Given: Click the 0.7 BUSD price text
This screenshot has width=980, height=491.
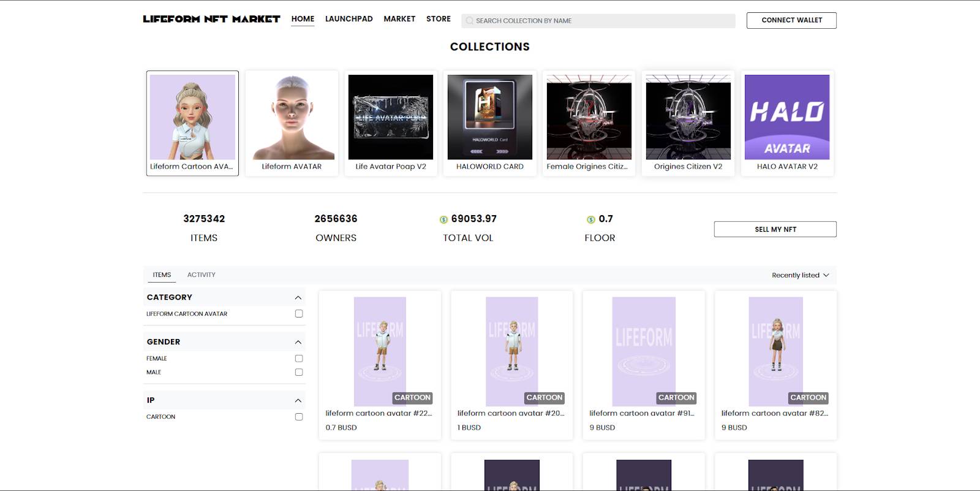Looking at the screenshot, I should coord(341,428).
